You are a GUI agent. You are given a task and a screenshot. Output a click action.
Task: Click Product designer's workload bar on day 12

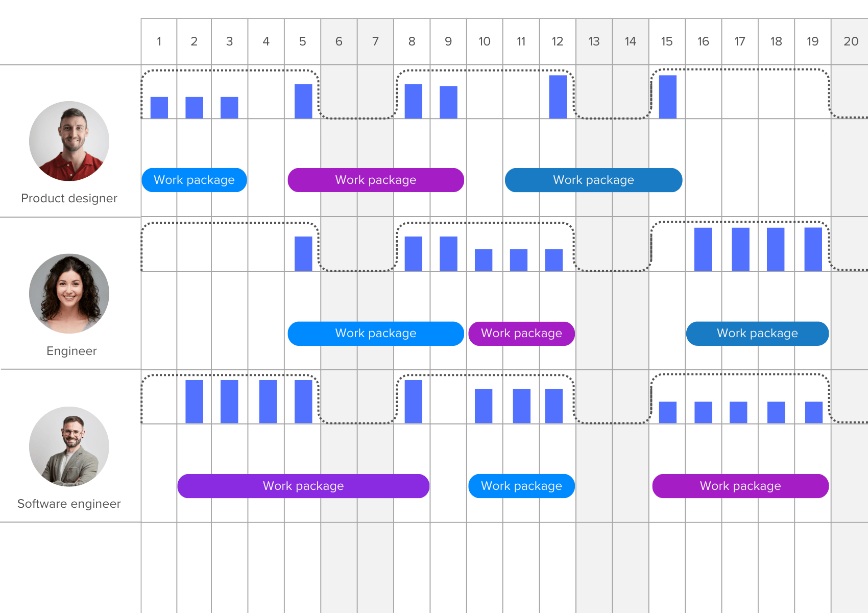(558, 97)
